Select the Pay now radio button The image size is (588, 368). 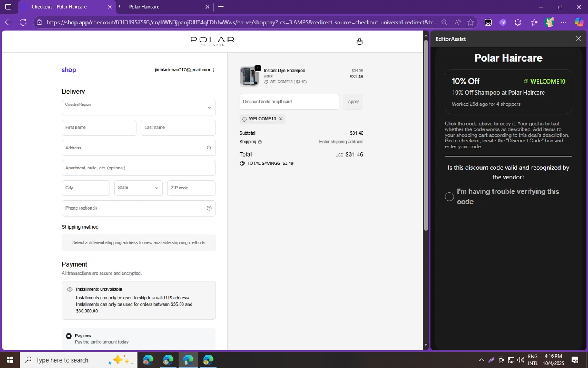[x=69, y=336]
